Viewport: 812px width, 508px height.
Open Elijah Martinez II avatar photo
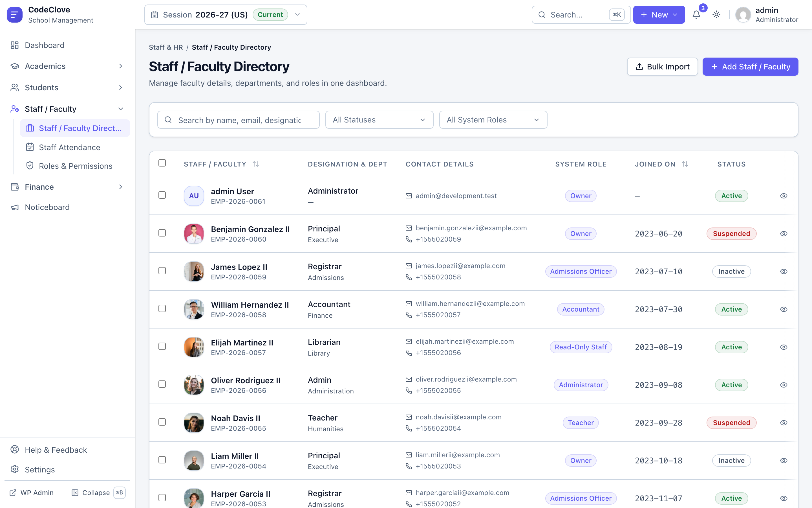(194, 347)
